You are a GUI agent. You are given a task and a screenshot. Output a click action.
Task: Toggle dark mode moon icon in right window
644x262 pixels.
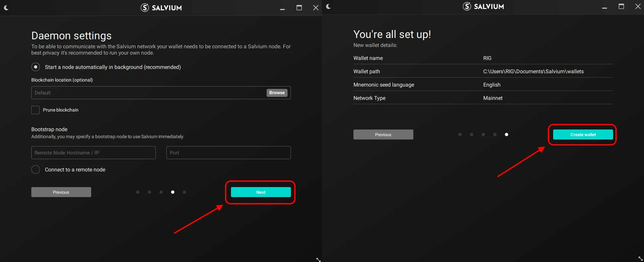328,6
